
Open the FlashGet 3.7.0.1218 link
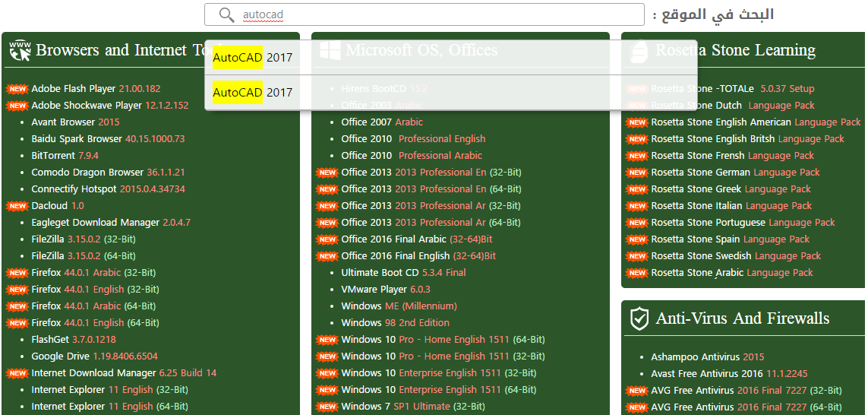74,339
